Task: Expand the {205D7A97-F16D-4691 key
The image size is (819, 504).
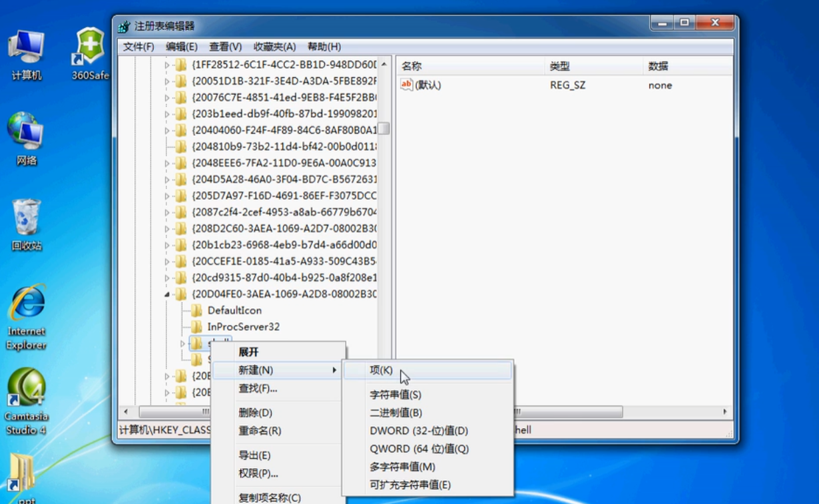Action: click(x=167, y=196)
